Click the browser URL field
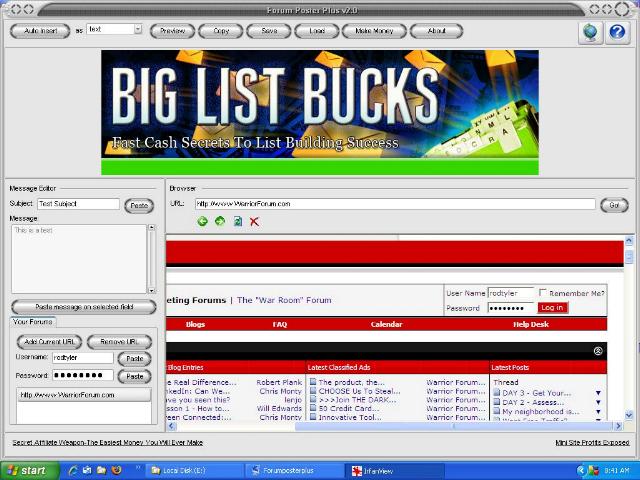640x480 pixels. click(x=395, y=204)
